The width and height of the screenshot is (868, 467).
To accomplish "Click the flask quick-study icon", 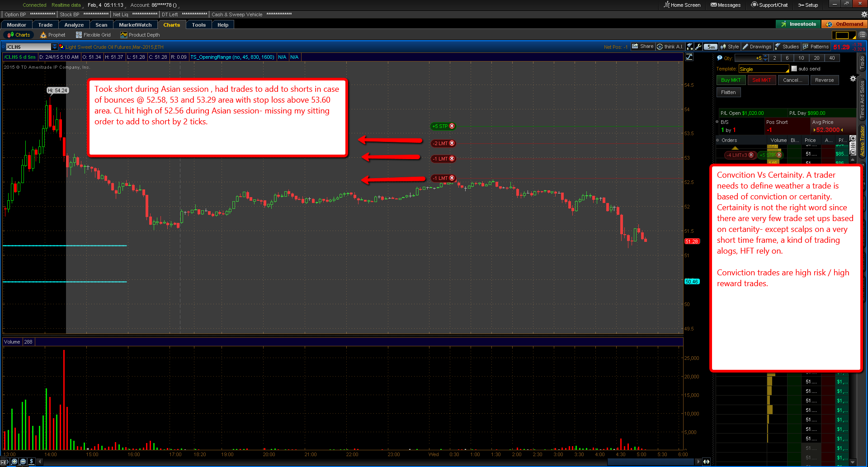I will coord(690,47).
